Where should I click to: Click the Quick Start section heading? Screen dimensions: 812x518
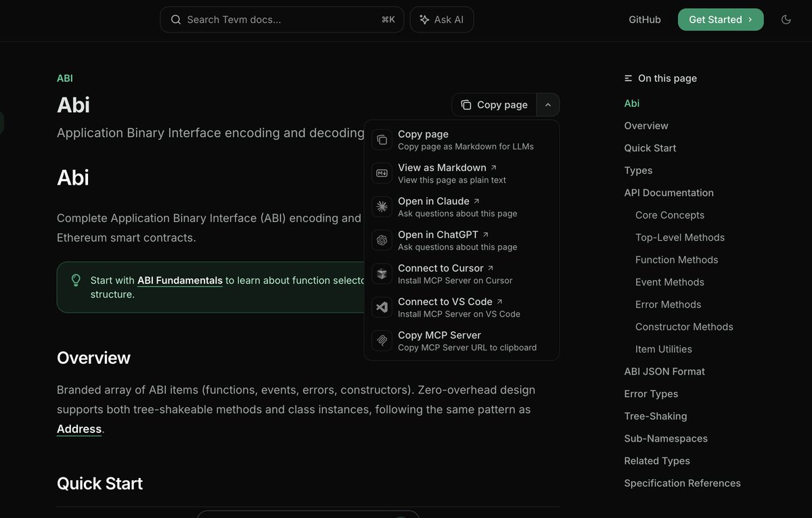tap(99, 484)
